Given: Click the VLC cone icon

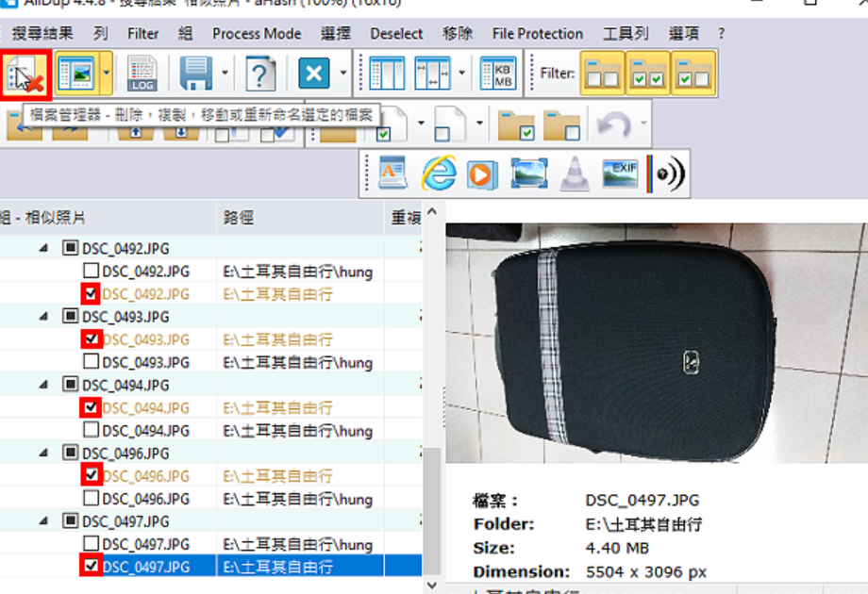Looking at the screenshot, I should pyautogui.click(x=574, y=173).
